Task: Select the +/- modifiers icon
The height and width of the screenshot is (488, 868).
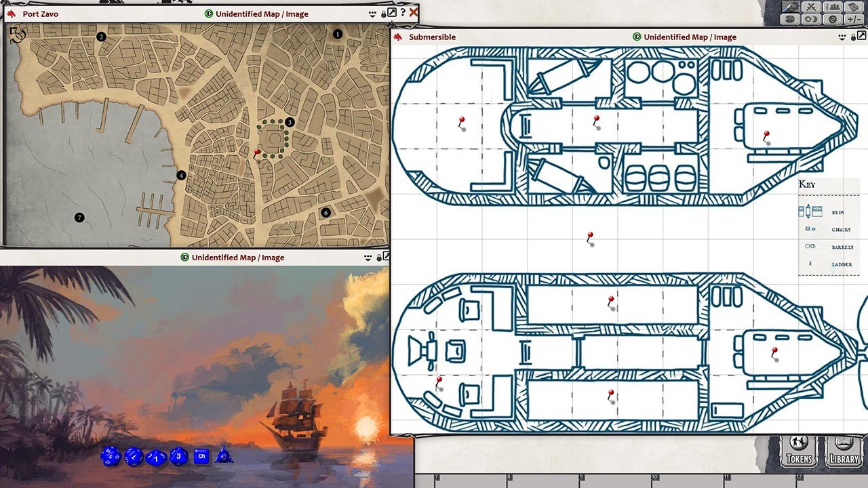Action: click(x=853, y=19)
